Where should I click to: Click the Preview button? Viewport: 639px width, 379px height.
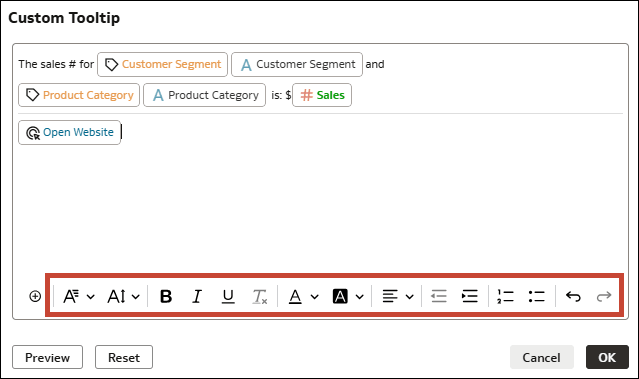[x=47, y=357]
